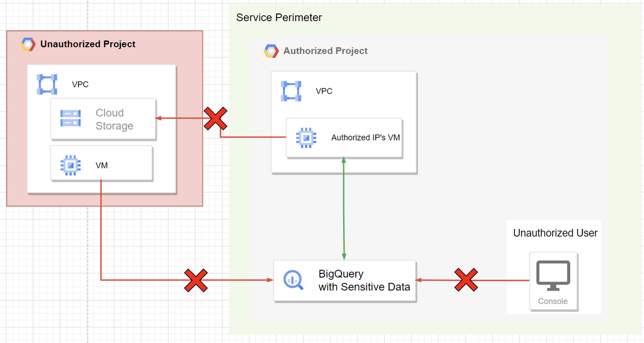Select the VPC icon in the Unauthorized Project

point(47,84)
